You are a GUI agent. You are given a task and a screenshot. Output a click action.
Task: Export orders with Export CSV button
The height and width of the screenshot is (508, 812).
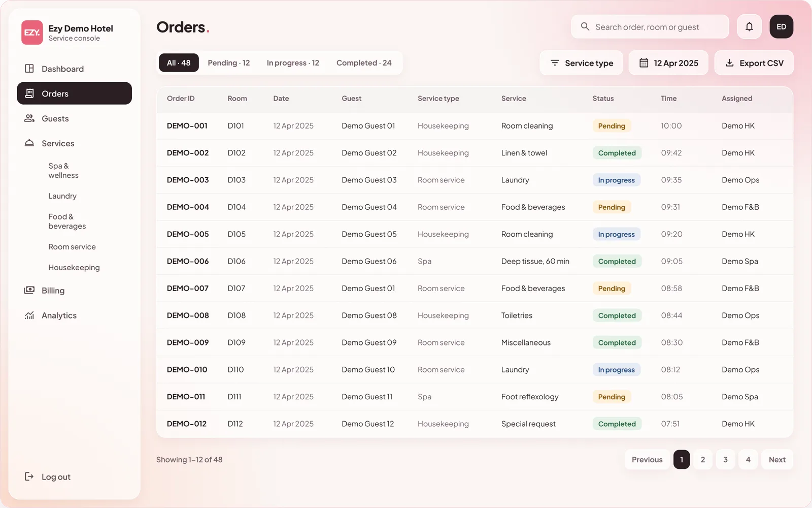pos(754,63)
